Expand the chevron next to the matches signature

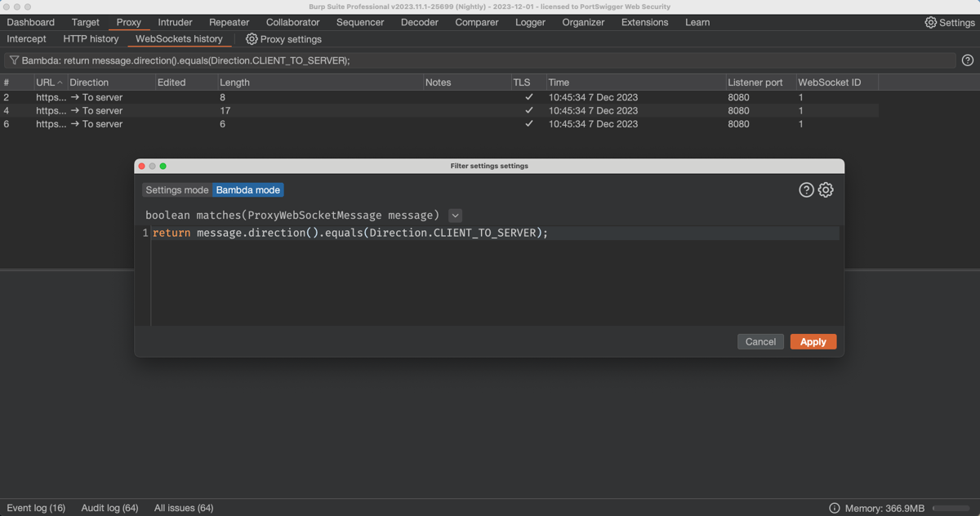pos(456,216)
